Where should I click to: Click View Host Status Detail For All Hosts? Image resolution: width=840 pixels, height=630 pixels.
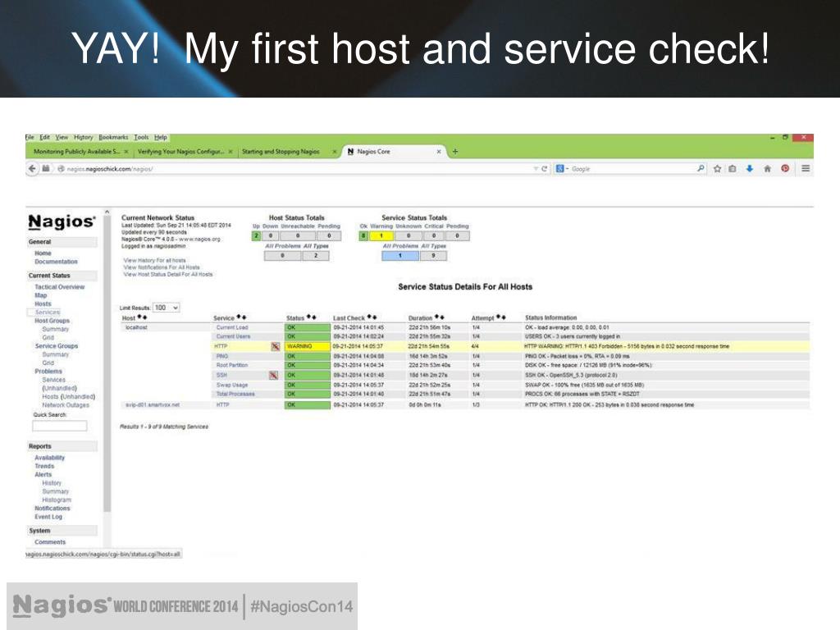coord(168,274)
